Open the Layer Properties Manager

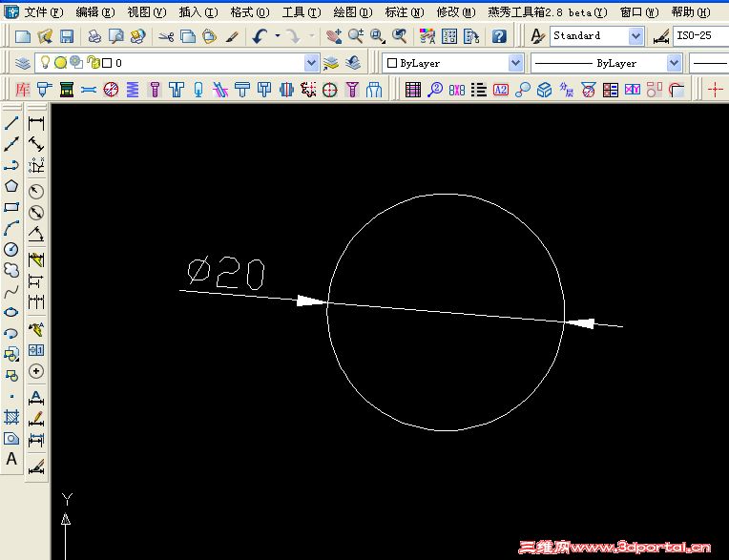pos(22,63)
